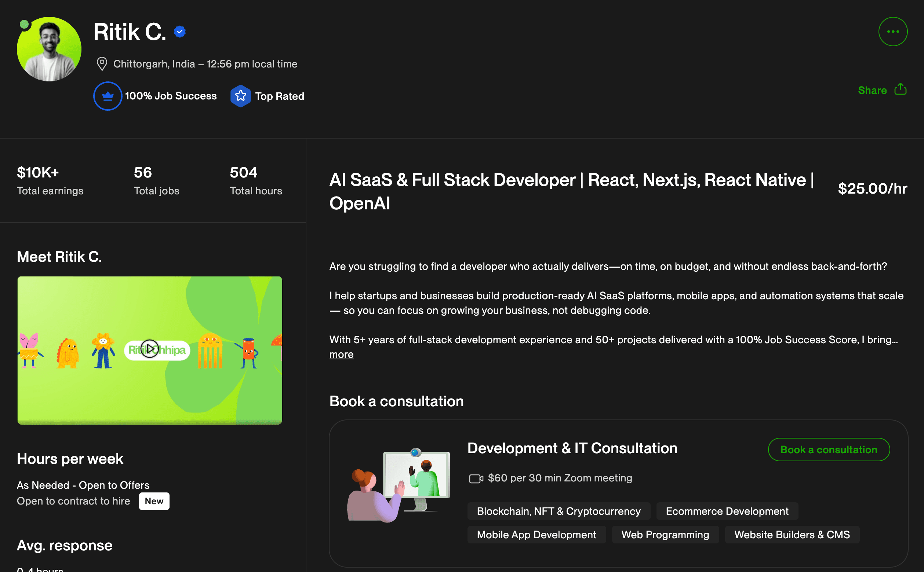Viewport: 924px width, 572px height.
Task: Click the Top Rated star badge icon
Action: click(240, 96)
